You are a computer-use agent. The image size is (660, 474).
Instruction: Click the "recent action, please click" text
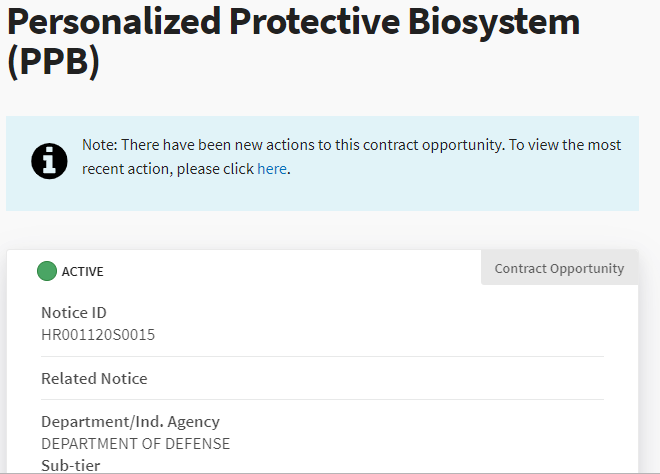click(168, 169)
